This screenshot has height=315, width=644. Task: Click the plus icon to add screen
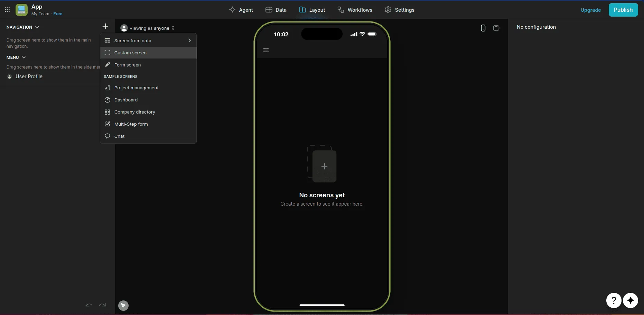pyautogui.click(x=105, y=26)
